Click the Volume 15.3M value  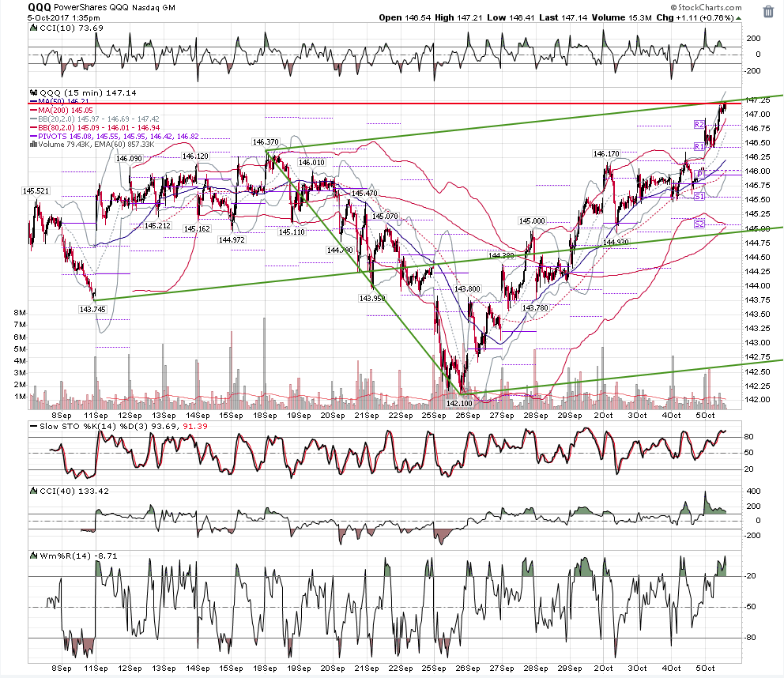pyautogui.click(x=621, y=17)
